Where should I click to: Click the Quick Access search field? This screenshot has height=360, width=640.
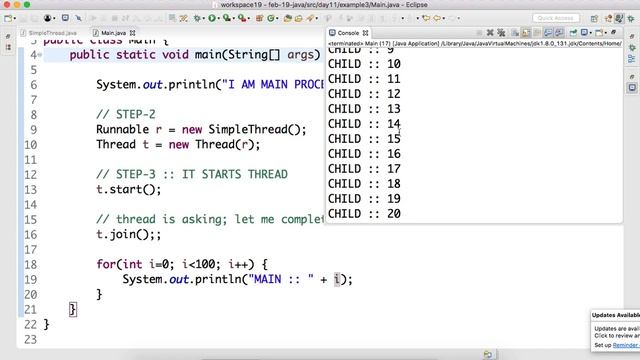[556, 18]
